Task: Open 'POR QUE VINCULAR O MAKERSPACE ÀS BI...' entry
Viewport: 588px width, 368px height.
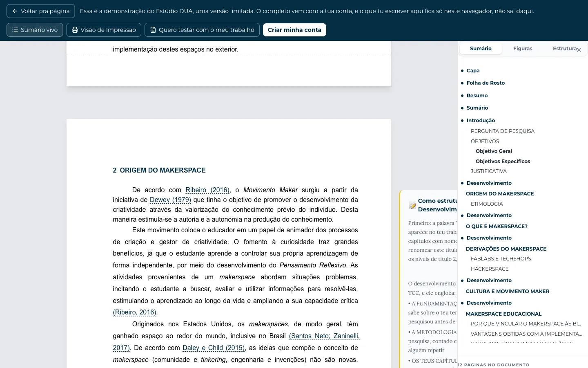Action: 526,324
